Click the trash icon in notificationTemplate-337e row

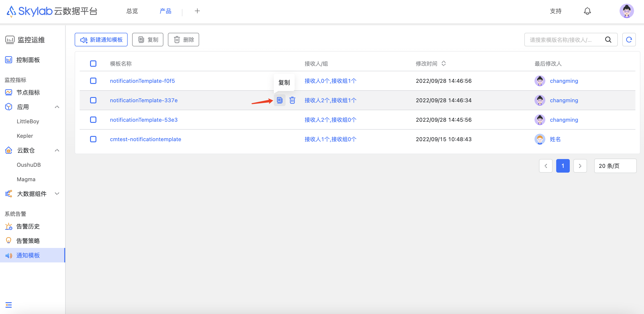[x=292, y=100]
